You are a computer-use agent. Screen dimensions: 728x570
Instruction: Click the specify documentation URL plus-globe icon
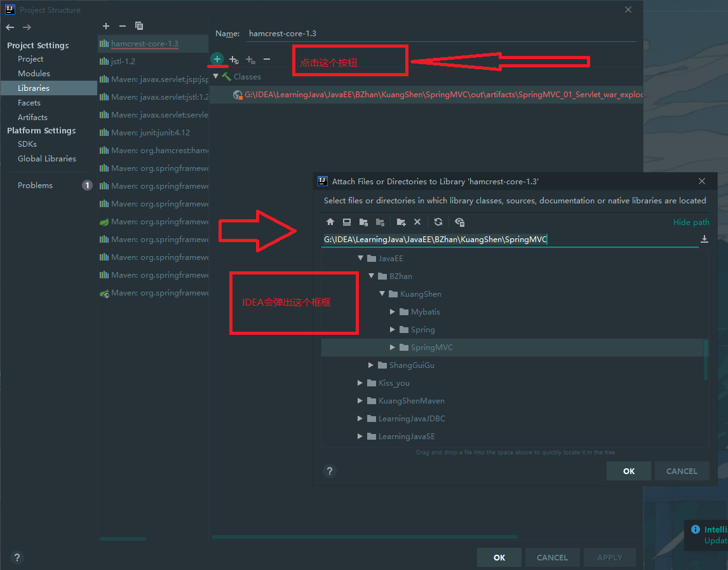coord(234,60)
